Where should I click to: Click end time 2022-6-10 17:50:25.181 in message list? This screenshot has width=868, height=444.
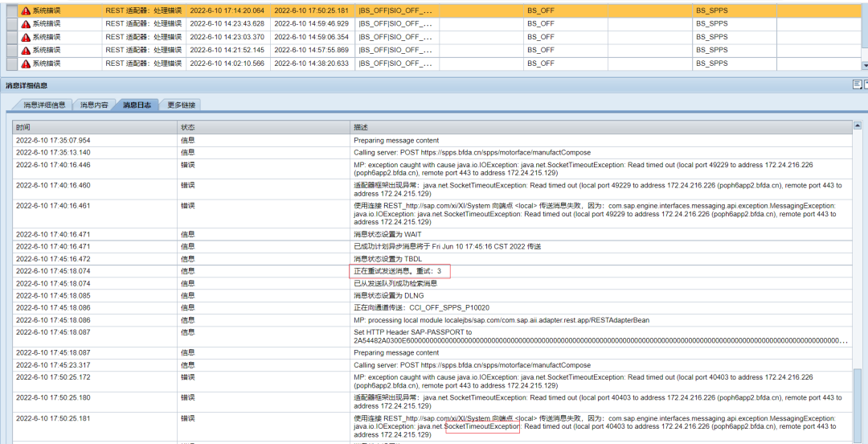(312, 10)
